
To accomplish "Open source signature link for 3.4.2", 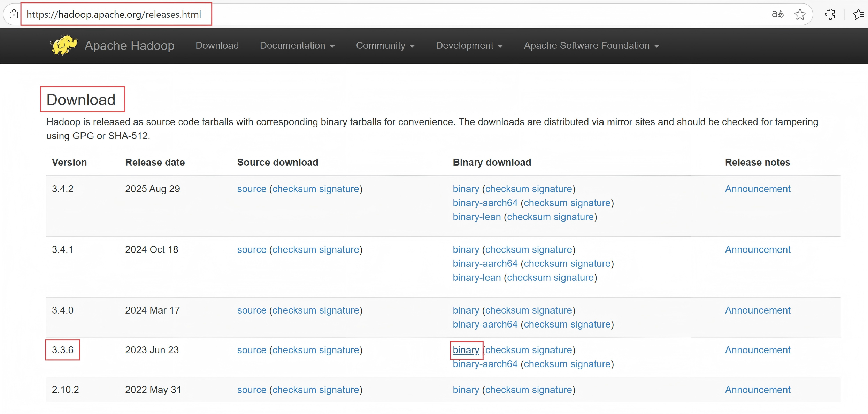I will [339, 189].
